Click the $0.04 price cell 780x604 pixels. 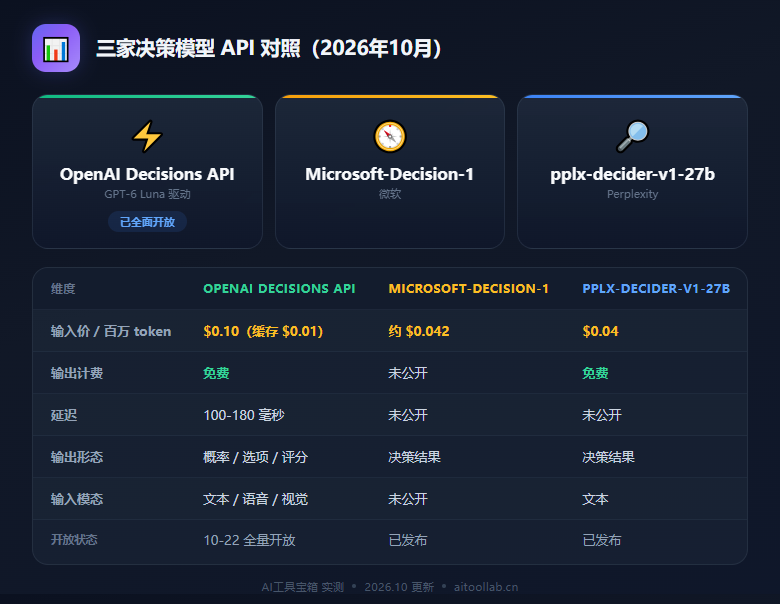[600, 331]
